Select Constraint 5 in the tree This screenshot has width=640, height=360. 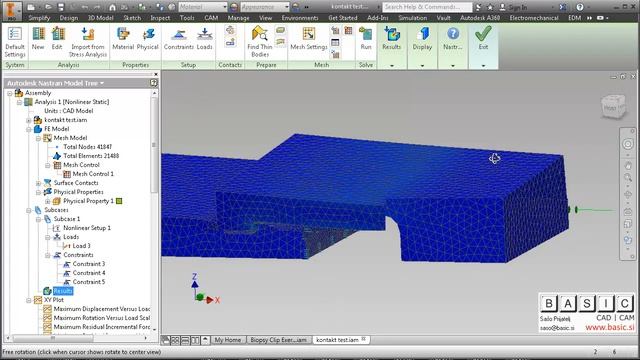pos(89,282)
